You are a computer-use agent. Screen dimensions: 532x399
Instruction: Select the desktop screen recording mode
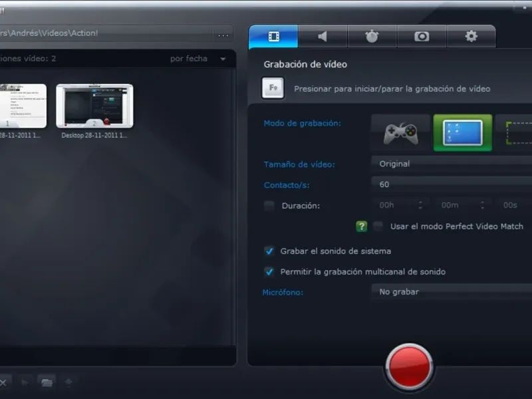click(x=463, y=133)
